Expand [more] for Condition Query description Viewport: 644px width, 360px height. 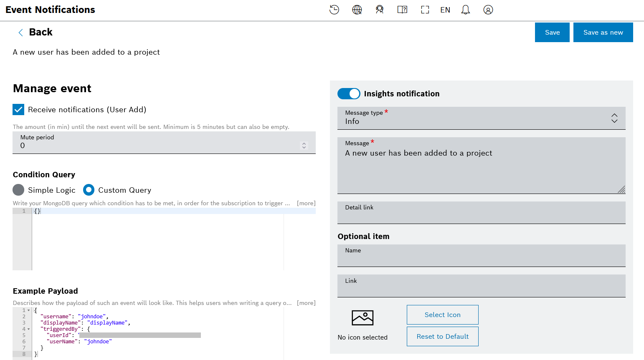[306, 203]
